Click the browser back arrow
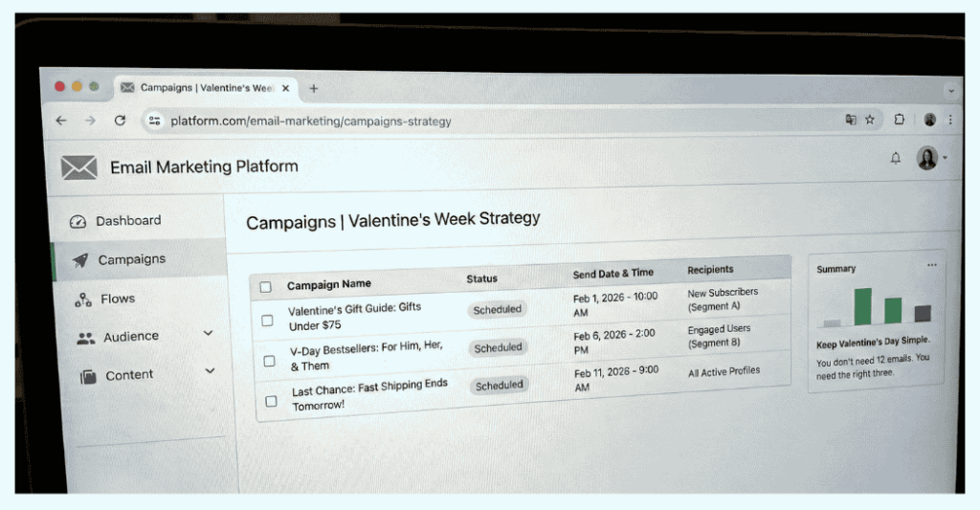The height and width of the screenshot is (510, 980). [61, 121]
